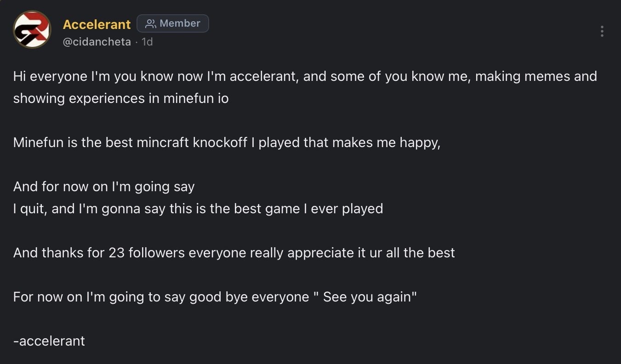Click the words "making memes and"
The image size is (621, 364).
pyautogui.click(x=536, y=76)
